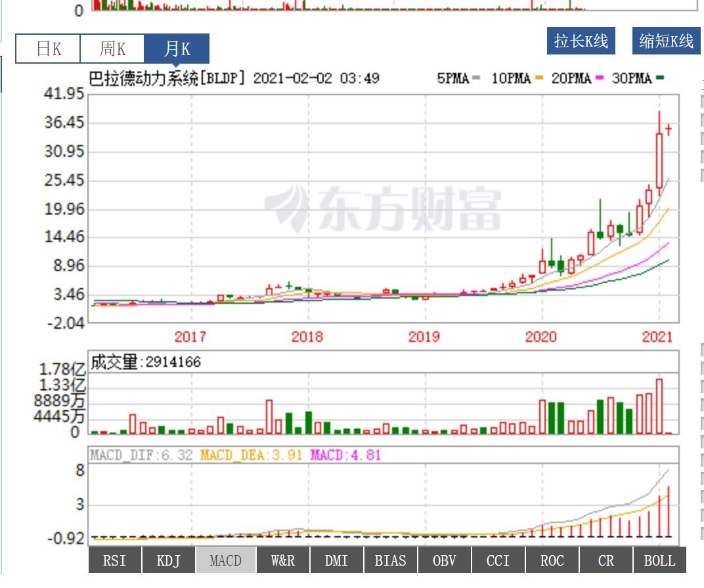Open the CCI indicator tab
Image resolution: width=704 pixels, height=588 pixels.
tap(498, 560)
